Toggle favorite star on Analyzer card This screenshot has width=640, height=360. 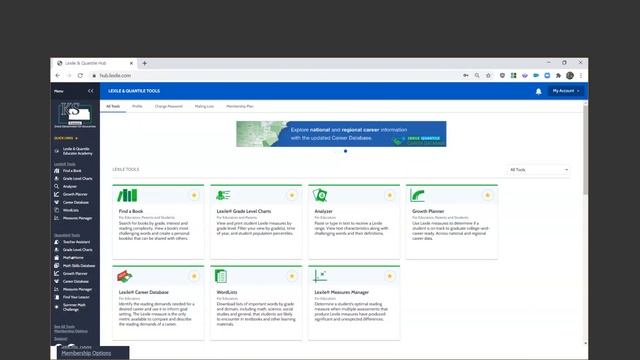[x=389, y=196]
